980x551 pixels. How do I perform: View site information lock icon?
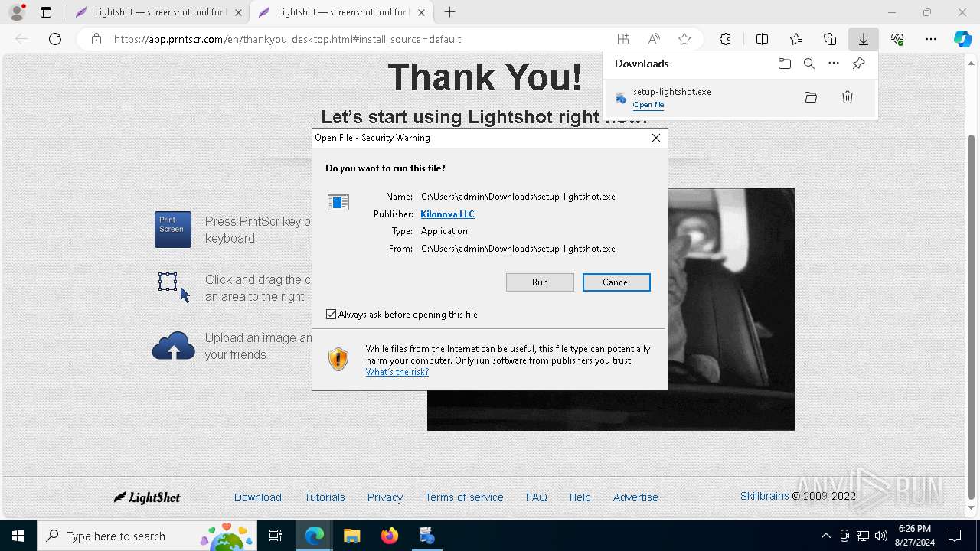point(96,39)
